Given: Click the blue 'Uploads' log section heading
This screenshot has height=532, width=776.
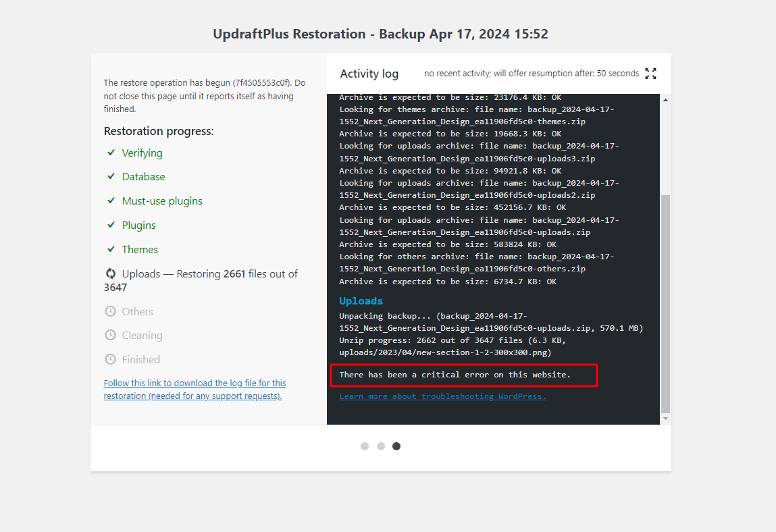Looking at the screenshot, I should coord(361,301).
